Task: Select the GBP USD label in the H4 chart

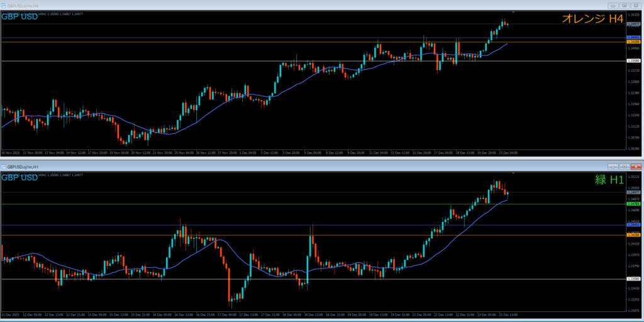Action: 19,17
